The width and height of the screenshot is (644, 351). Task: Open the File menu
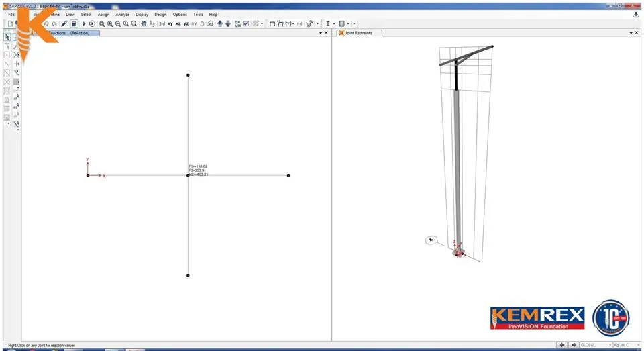[x=11, y=14]
